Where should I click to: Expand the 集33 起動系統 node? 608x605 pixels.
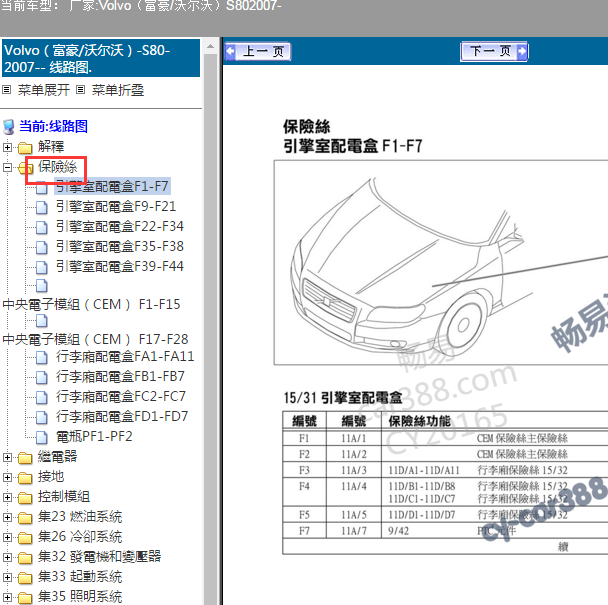tap(7, 577)
